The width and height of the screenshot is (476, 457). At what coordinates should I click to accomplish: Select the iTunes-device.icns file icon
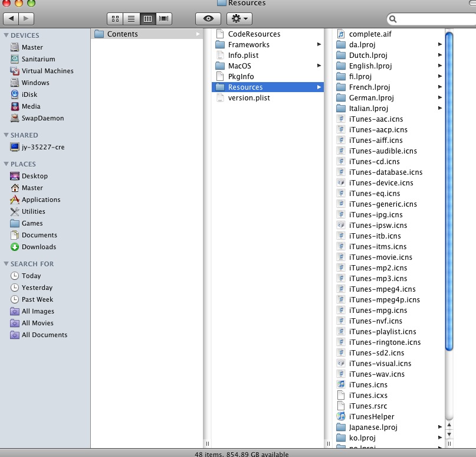tap(341, 182)
